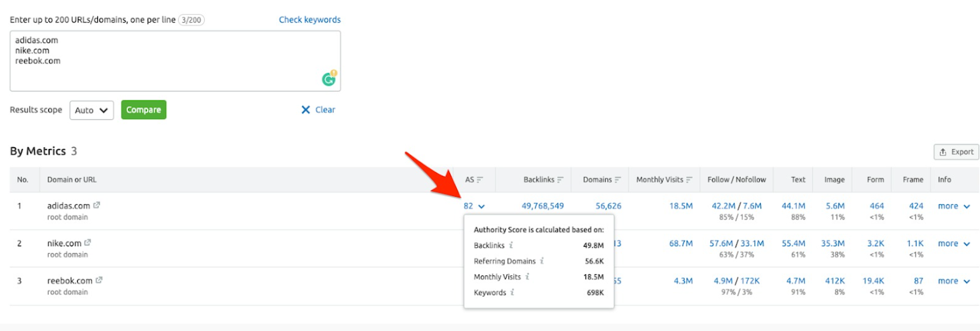Clear the entered domains list

coord(318,110)
